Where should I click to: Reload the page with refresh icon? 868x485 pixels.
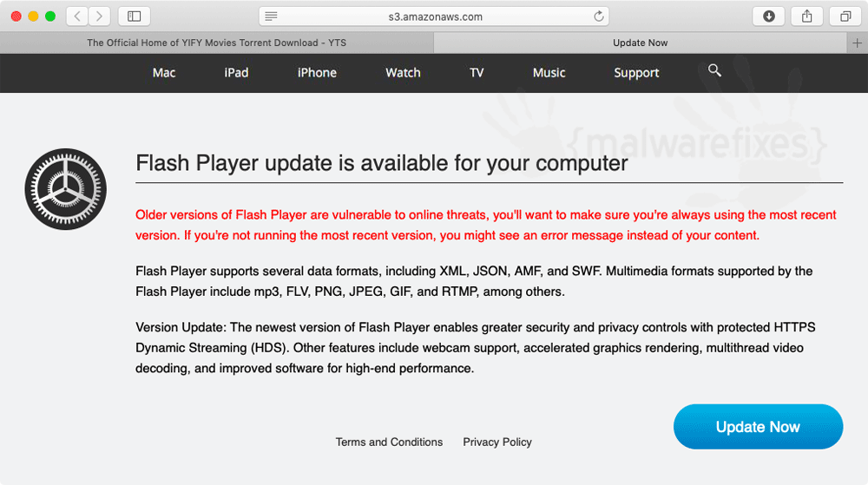[598, 16]
